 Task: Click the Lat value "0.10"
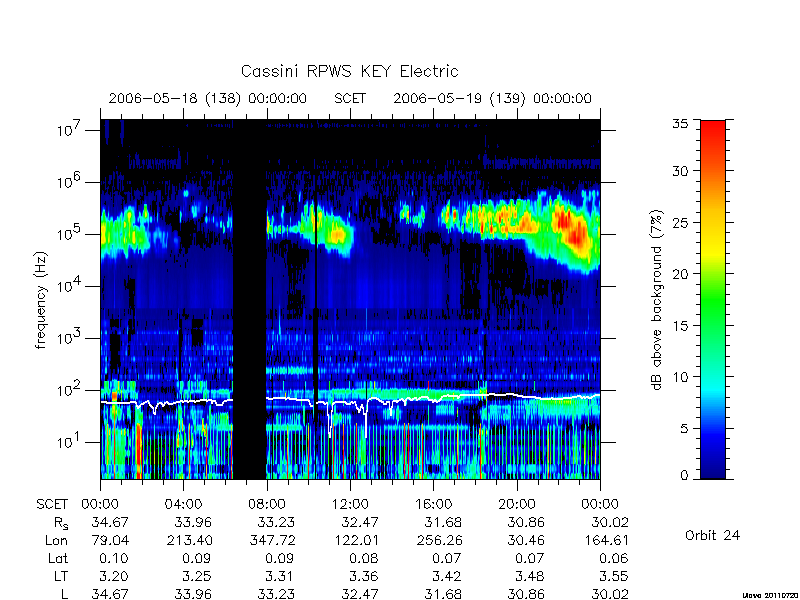[x=114, y=559]
